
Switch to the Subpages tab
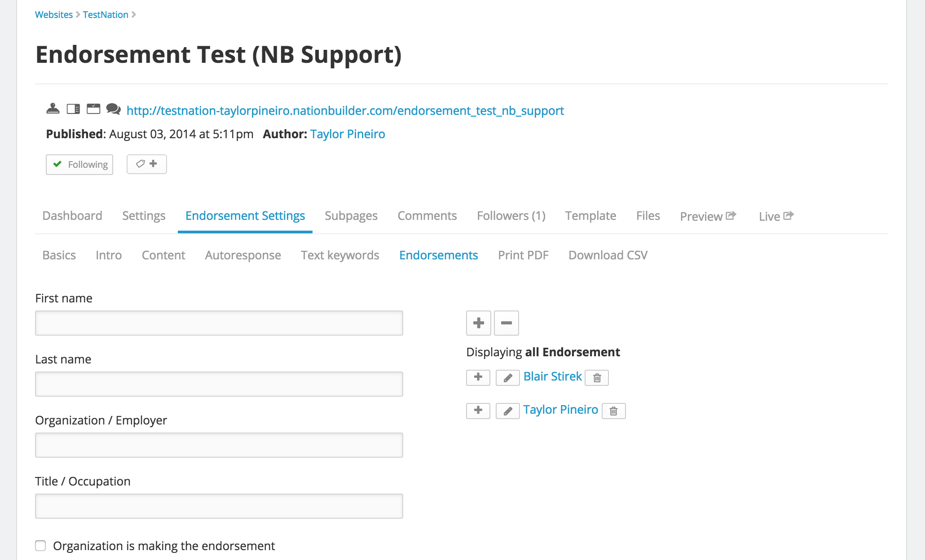[351, 216]
